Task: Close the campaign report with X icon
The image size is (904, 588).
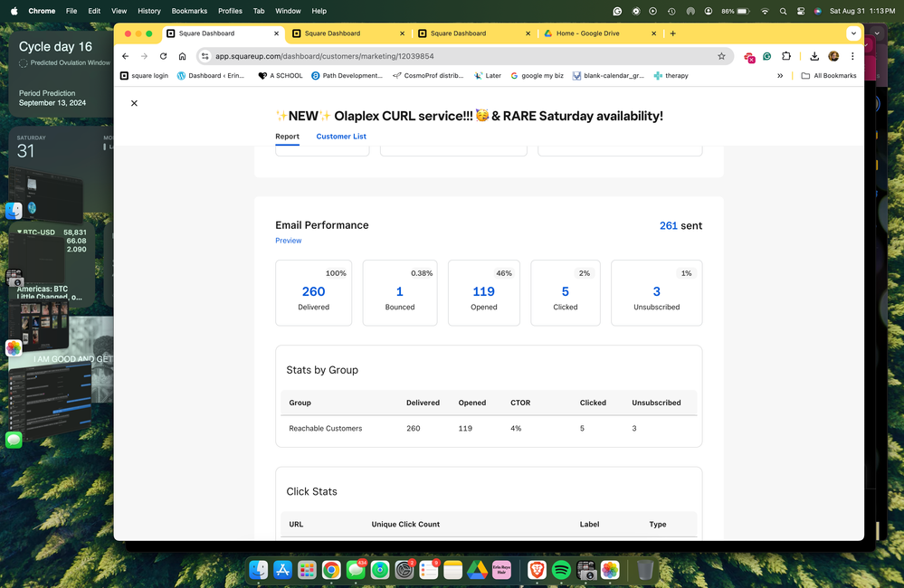Action: [x=134, y=103]
